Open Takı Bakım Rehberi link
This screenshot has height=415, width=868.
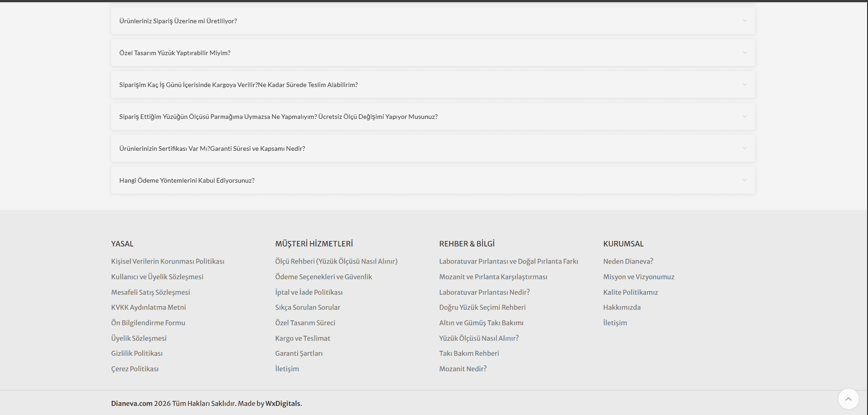(x=469, y=354)
